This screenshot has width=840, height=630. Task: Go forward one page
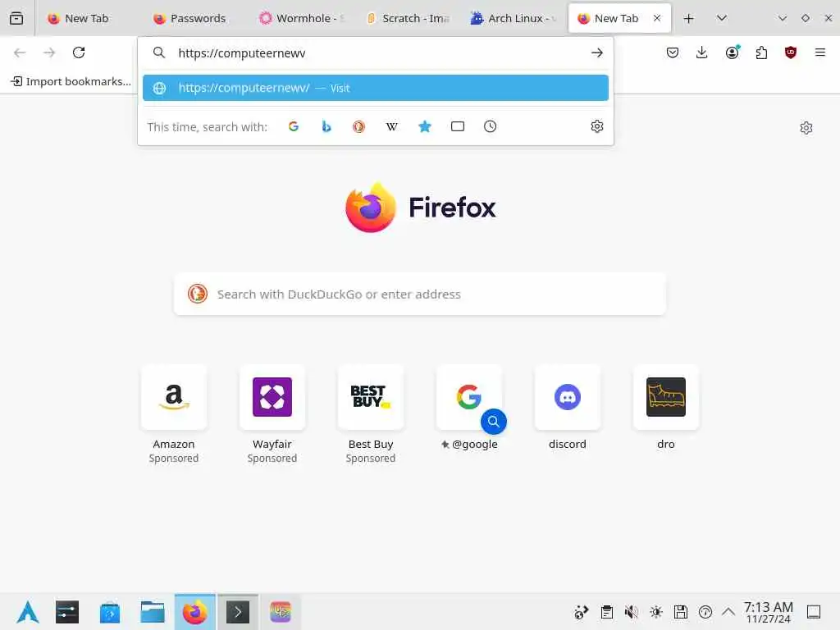(49, 52)
